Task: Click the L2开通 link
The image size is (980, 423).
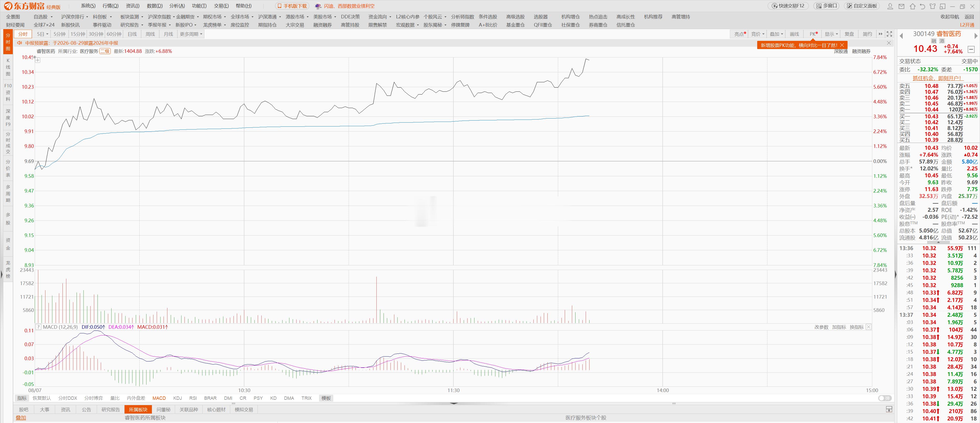Action: click(967, 25)
